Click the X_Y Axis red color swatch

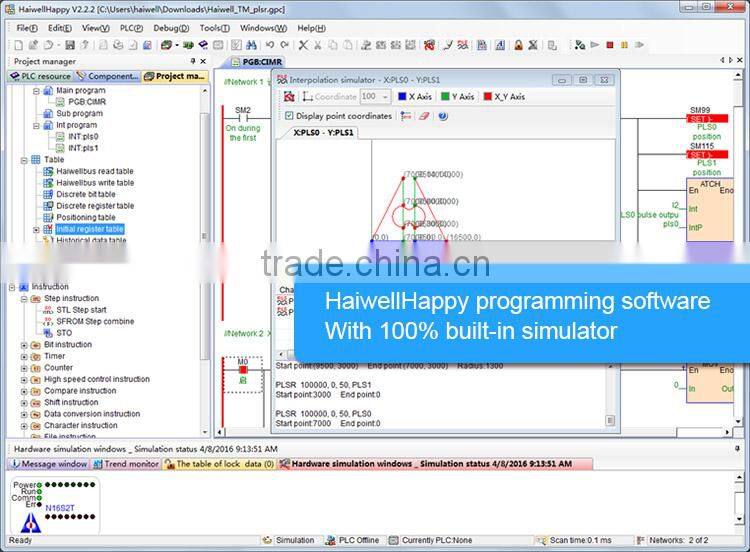pyautogui.click(x=487, y=97)
